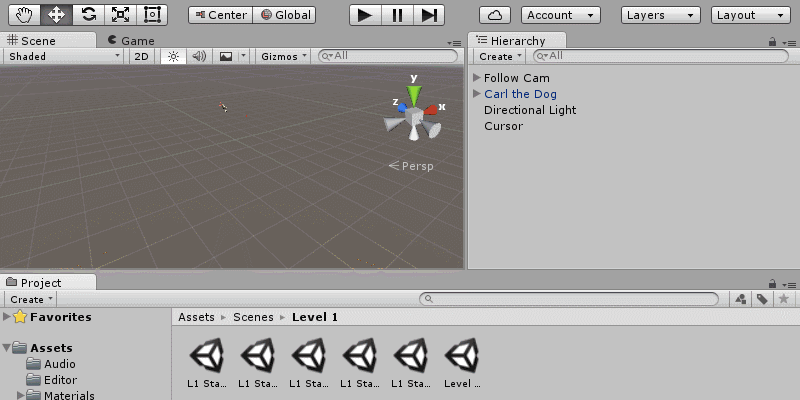This screenshot has height=400, width=800.
Task: Select the Scale tool
Action: click(120, 15)
